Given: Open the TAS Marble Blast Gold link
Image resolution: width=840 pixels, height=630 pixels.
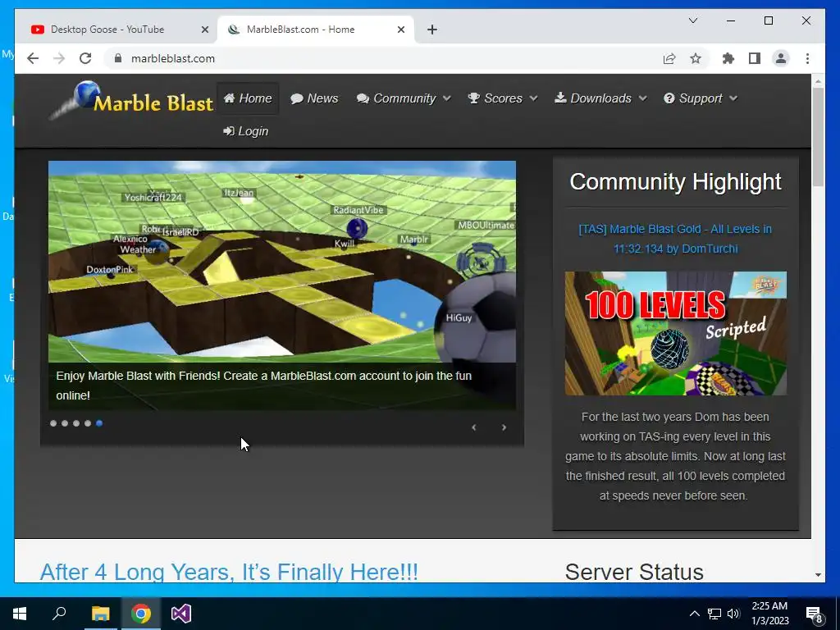Looking at the screenshot, I should [675, 239].
